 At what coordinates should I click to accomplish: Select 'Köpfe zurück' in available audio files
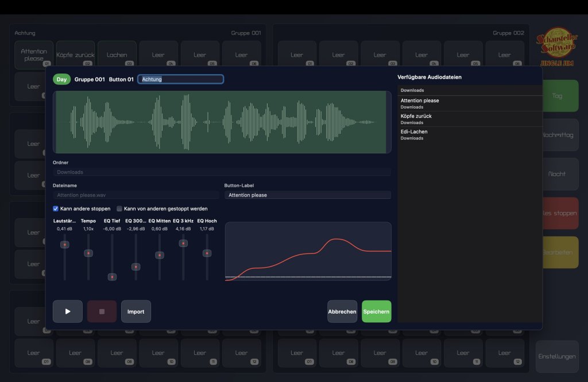(470, 119)
